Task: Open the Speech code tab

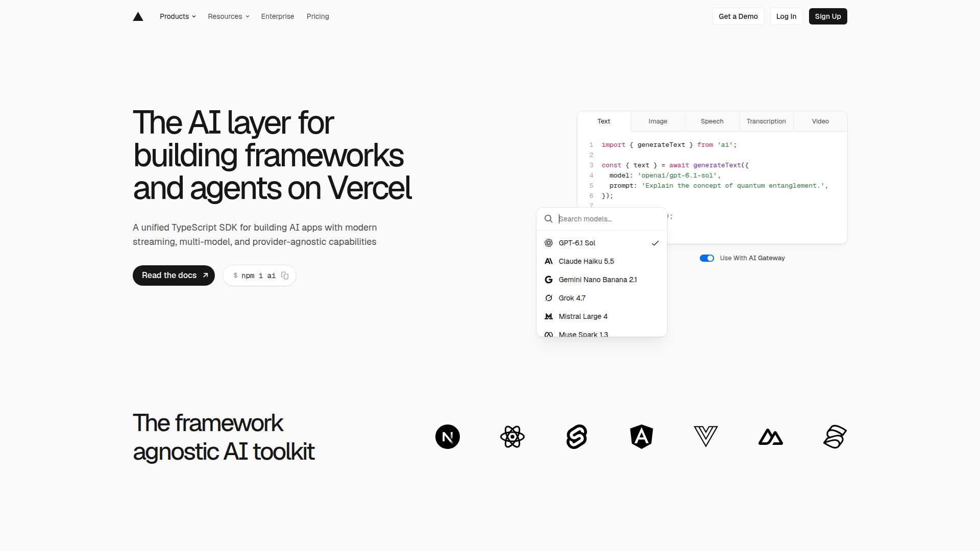Action: (712, 121)
